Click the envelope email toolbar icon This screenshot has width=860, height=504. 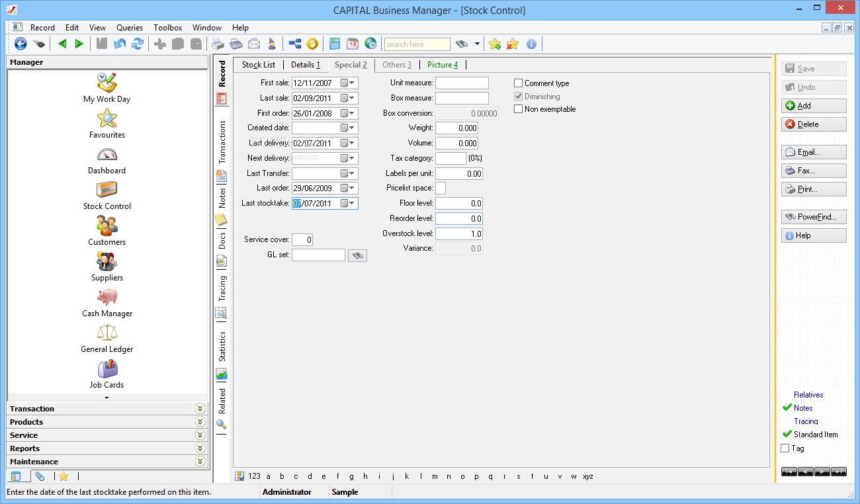[x=254, y=44]
